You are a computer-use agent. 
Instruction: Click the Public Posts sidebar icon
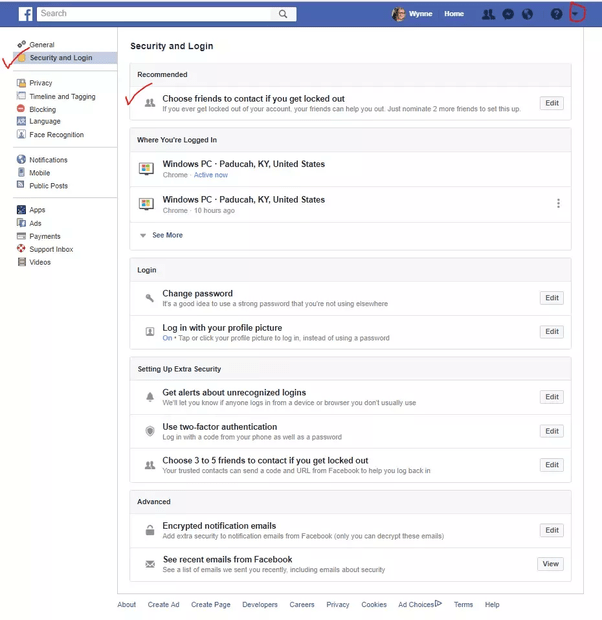(21, 184)
